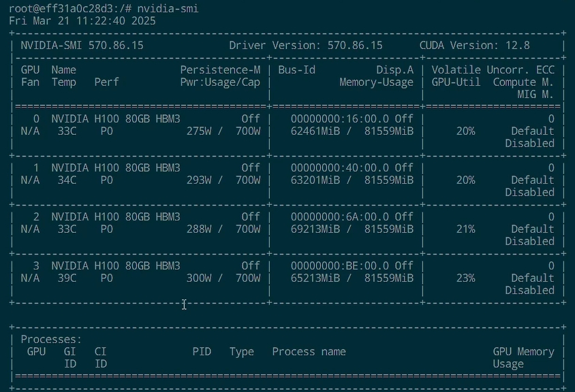Click bus id 00000000:16:00.0
Screen dimensions: 575x392
click(x=340, y=119)
